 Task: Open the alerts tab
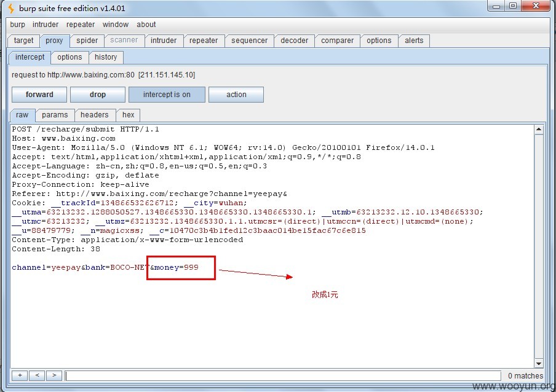[x=414, y=41]
